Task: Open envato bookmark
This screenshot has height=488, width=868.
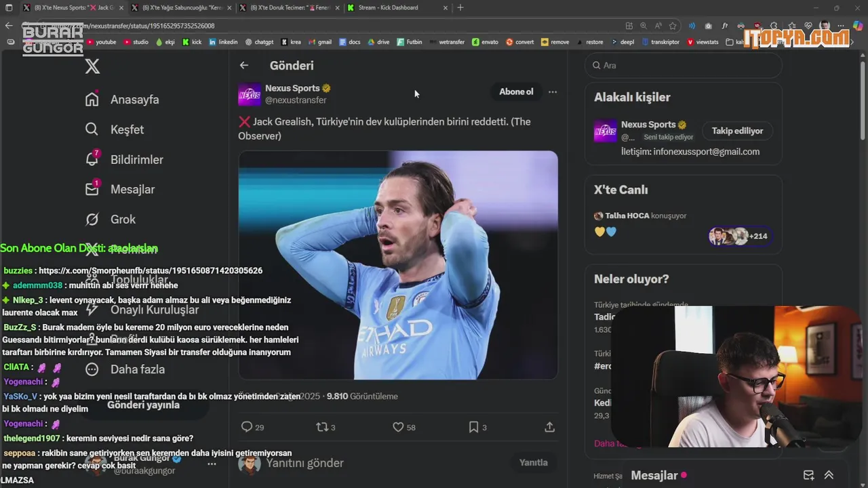Action: point(485,42)
